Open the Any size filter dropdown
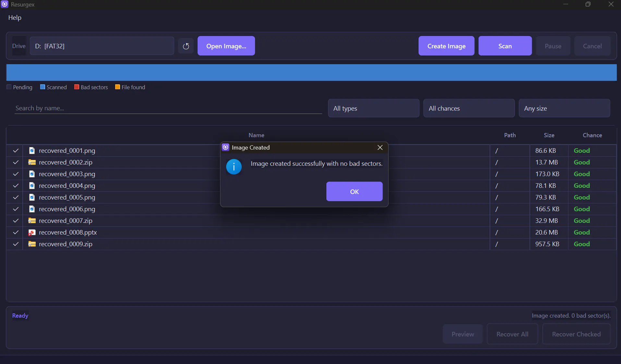The width and height of the screenshot is (621, 364). (564, 108)
